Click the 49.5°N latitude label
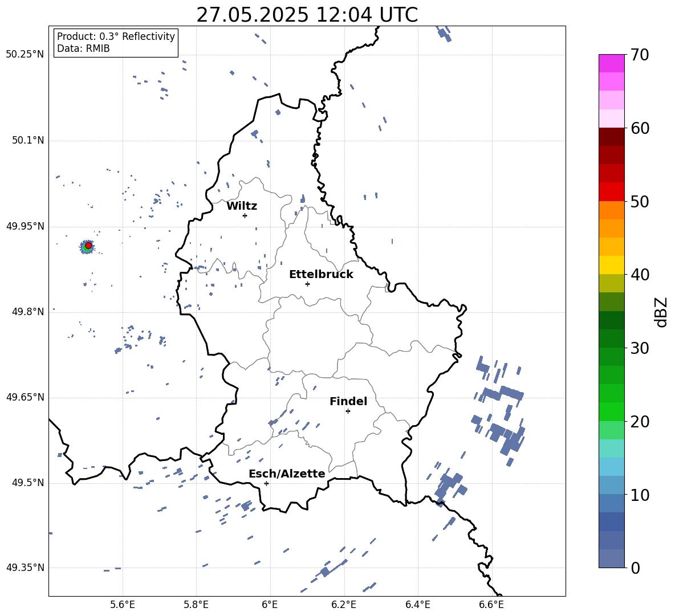 [27, 483]
